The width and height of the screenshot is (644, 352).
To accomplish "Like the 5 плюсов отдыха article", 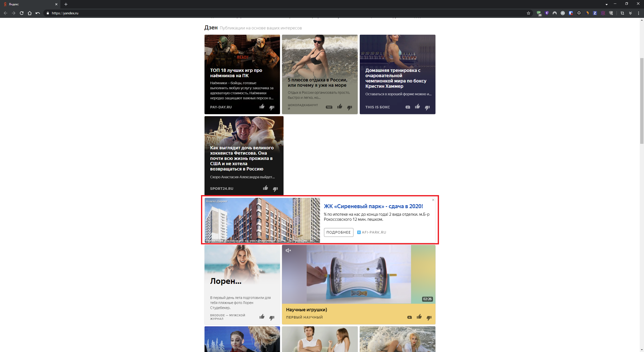I will (x=339, y=107).
